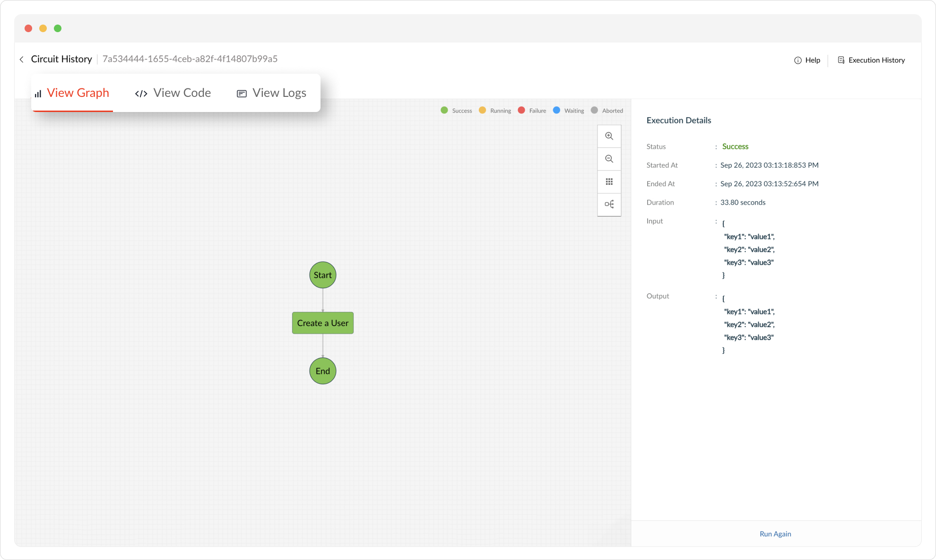Click the green Success legend dot
This screenshot has width=936, height=560.
click(444, 110)
